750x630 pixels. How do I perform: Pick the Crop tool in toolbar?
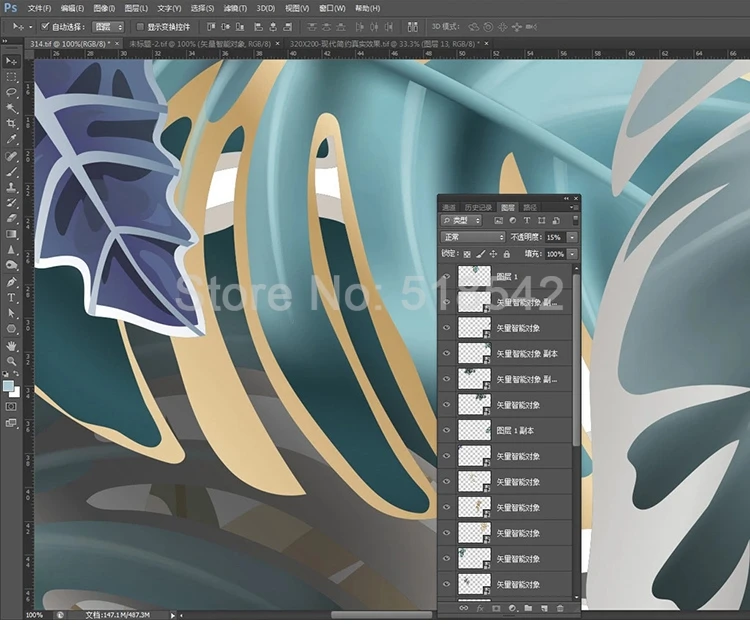(x=11, y=123)
